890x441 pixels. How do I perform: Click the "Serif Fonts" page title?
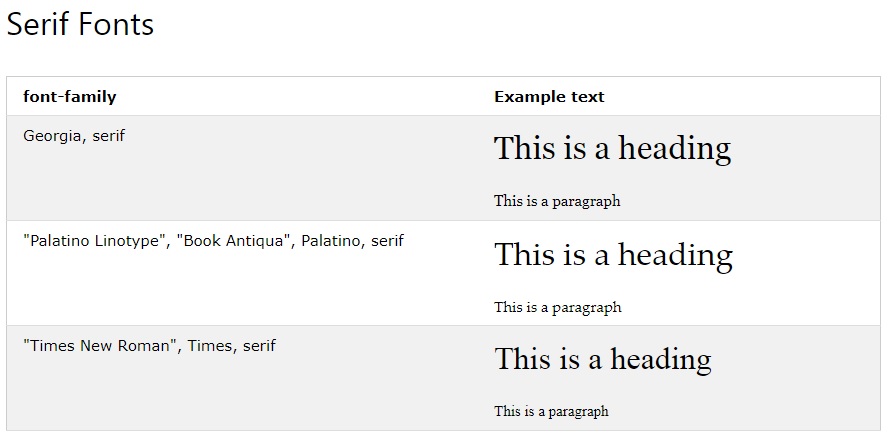click(x=80, y=24)
